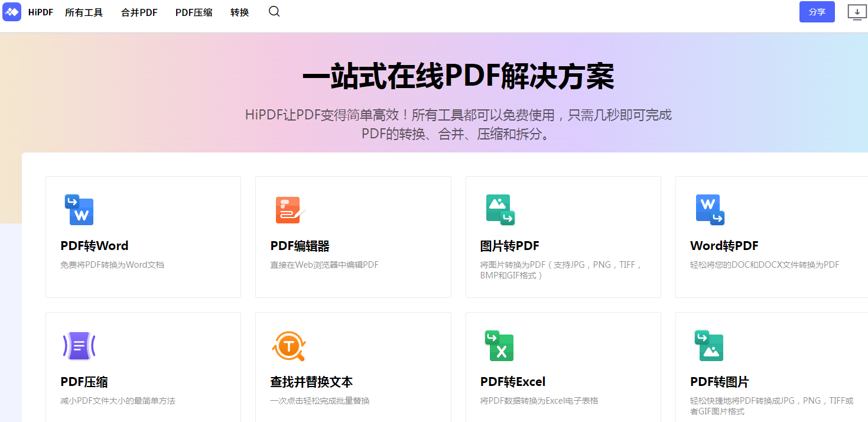This screenshot has height=422, width=868.
Task: Select the Word转PDF blue icon
Action: (709, 210)
